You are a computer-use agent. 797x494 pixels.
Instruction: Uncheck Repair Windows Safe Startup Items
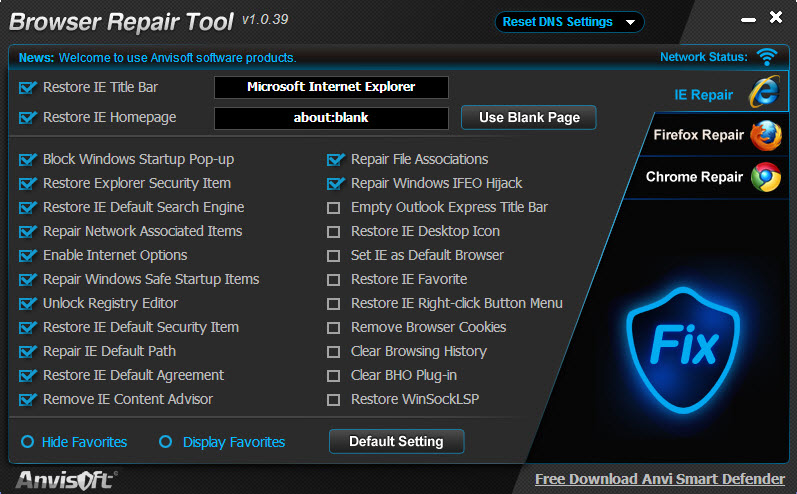coord(27,280)
